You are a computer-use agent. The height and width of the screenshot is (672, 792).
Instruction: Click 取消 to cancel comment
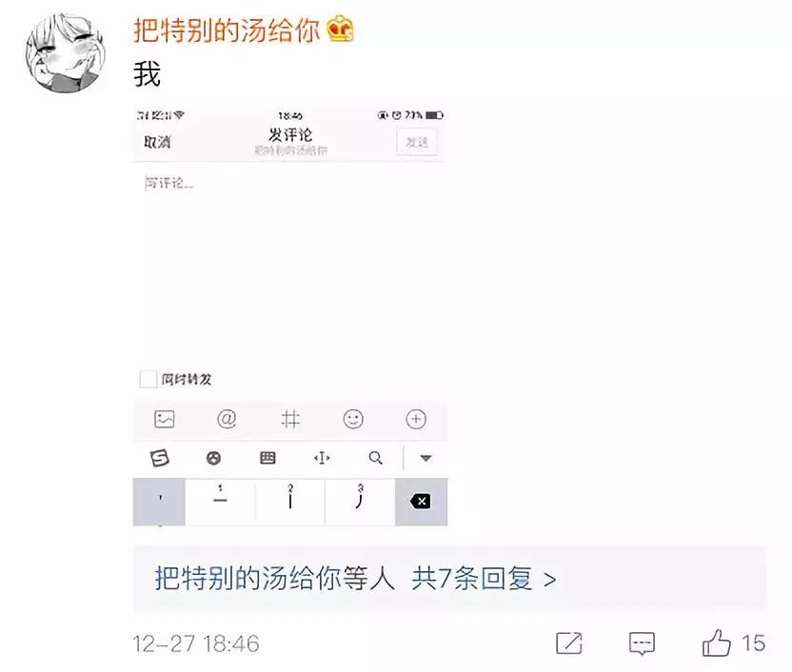[x=157, y=143]
